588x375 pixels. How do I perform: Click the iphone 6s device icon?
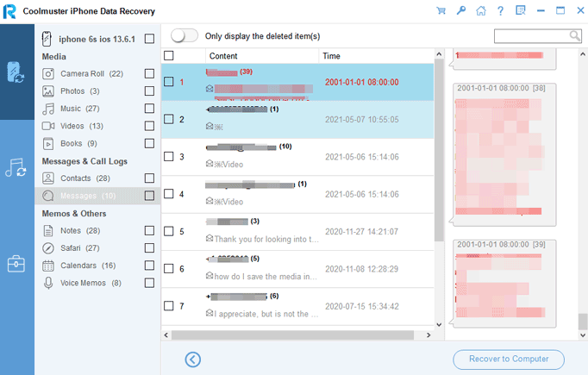47,39
